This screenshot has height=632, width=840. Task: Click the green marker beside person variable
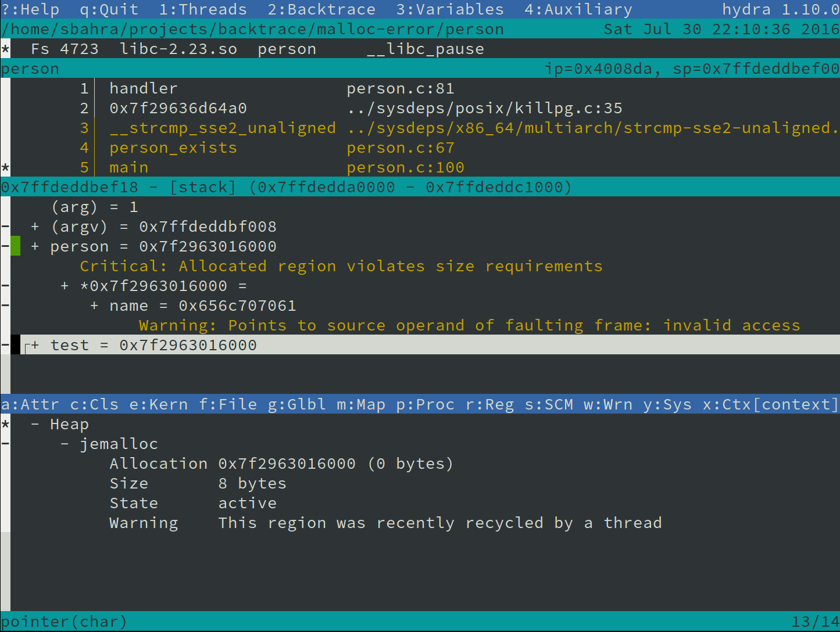point(16,246)
